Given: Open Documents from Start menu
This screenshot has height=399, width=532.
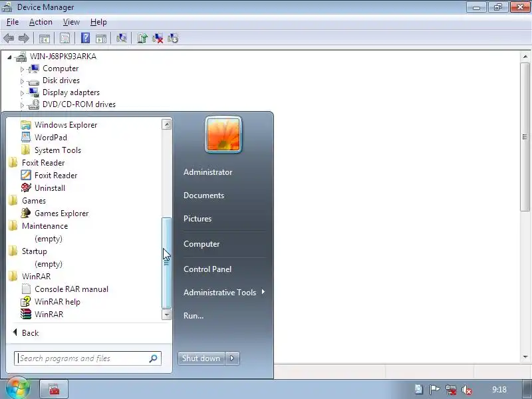Looking at the screenshot, I should coord(203,196).
